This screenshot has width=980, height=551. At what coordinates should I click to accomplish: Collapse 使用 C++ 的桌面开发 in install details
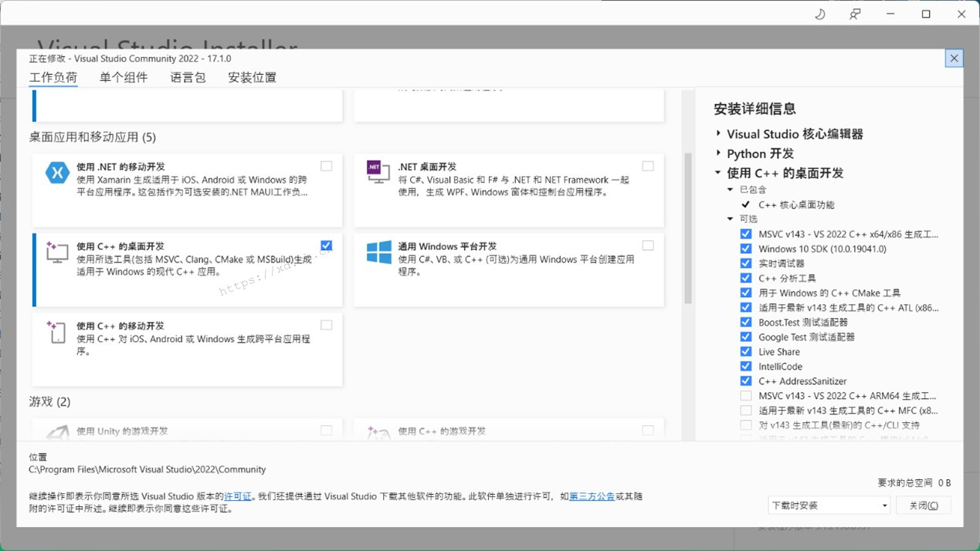tap(717, 172)
